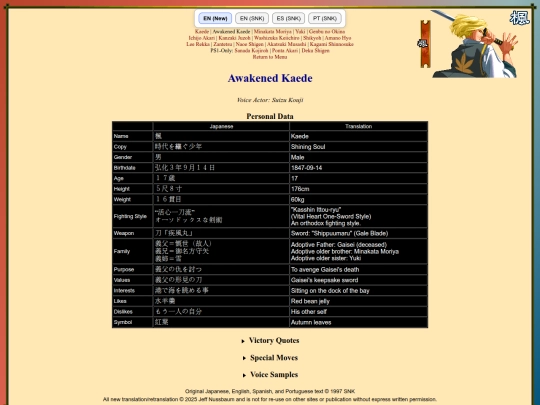
Task: Open the Shikyoh character link
Action: coord(312,38)
